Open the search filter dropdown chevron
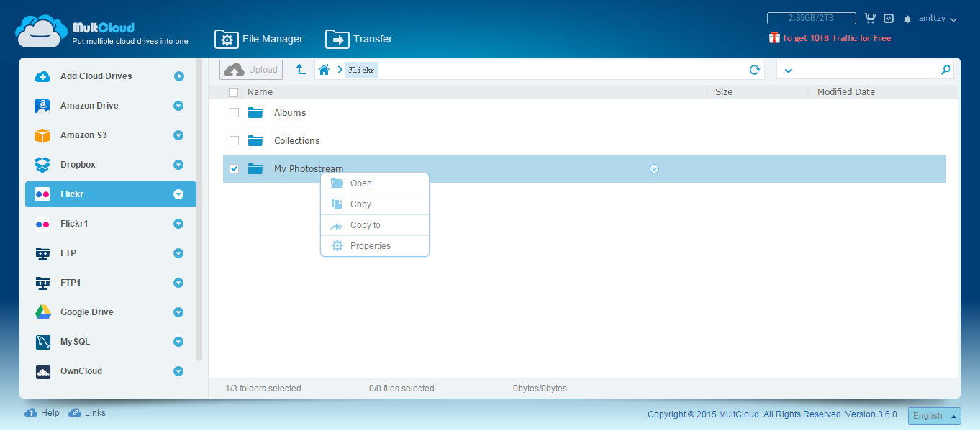The image size is (980, 431). pos(789,71)
